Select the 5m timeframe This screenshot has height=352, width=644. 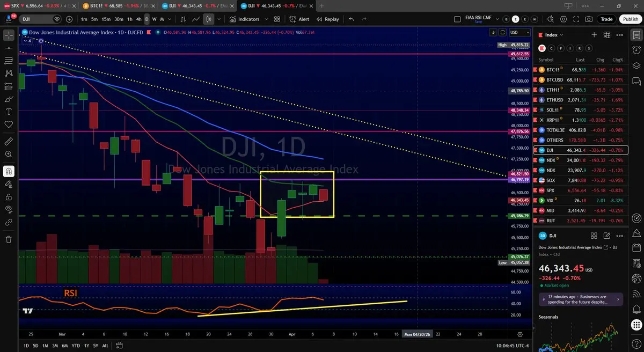point(94,19)
